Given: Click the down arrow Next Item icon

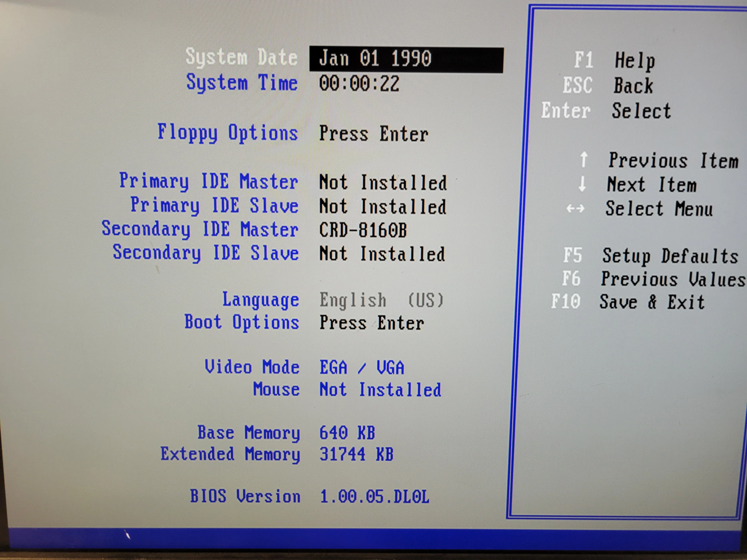Looking at the screenshot, I should [582, 184].
